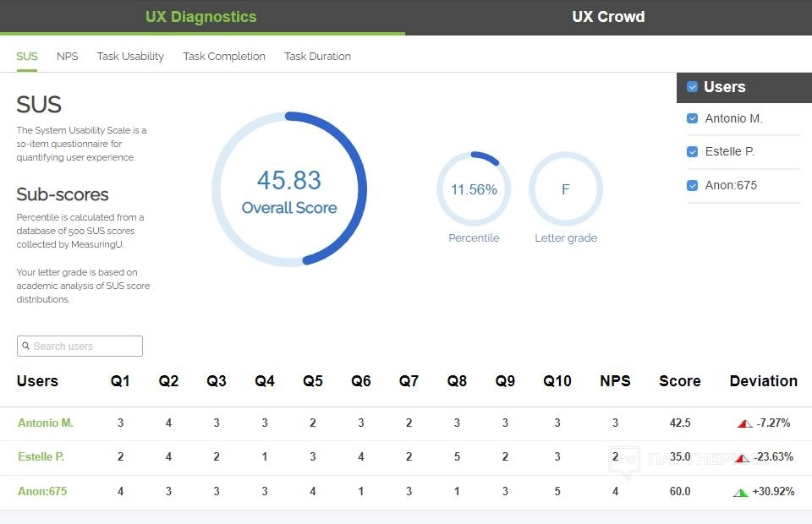812x524 pixels.
Task: Click the Anon:675 link in the table
Action: click(42, 492)
